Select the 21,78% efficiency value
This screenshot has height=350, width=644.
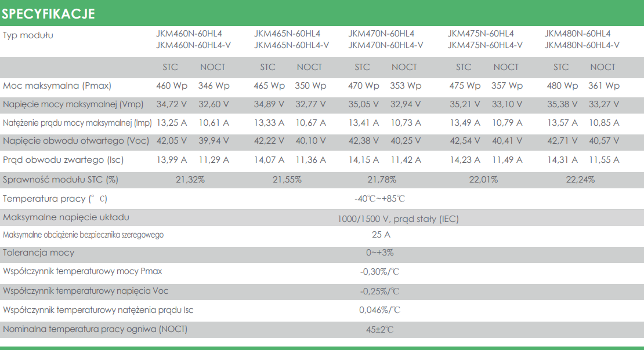382,180
